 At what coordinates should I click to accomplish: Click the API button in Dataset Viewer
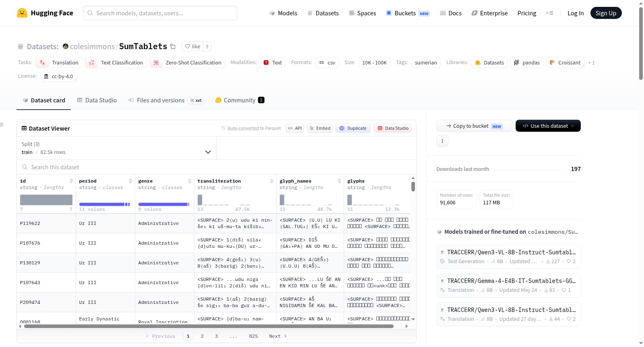pos(295,128)
